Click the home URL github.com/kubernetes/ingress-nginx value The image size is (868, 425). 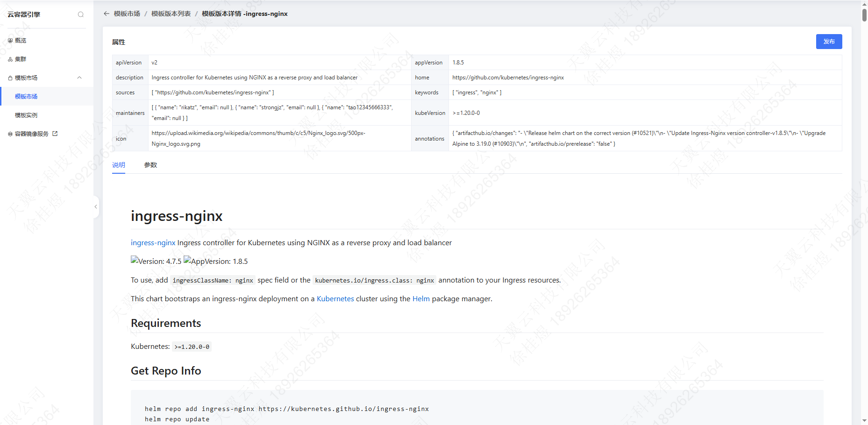point(508,78)
